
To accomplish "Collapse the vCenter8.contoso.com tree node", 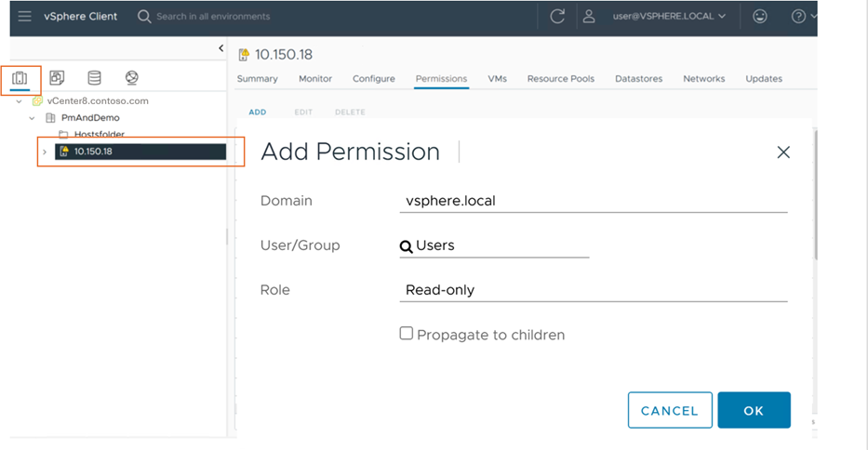I will [20, 101].
